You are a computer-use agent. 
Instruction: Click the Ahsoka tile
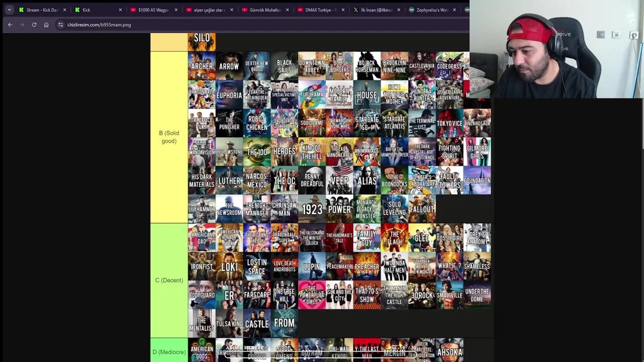click(x=449, y=350)
